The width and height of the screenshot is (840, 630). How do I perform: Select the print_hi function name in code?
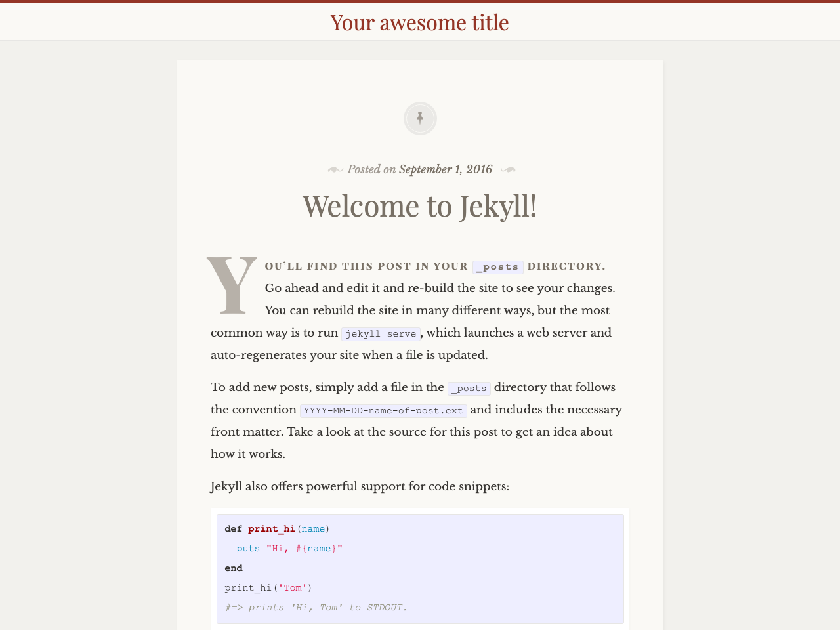271,529
